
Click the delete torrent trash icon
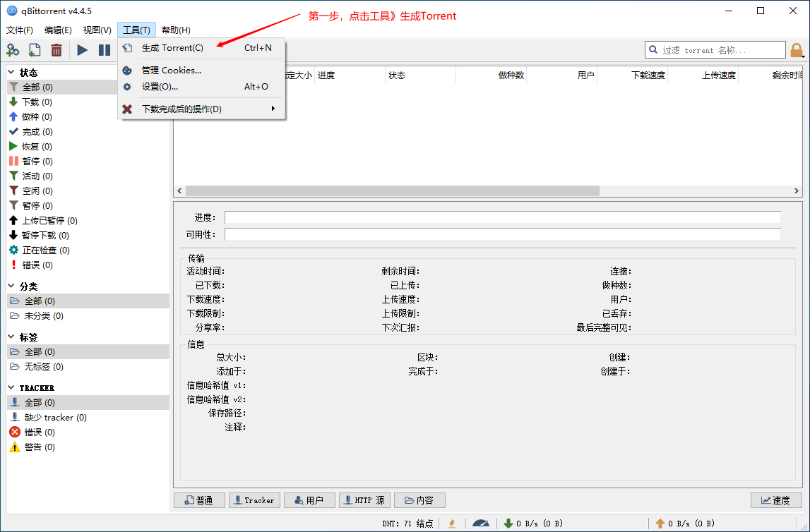tap(56, 50)
